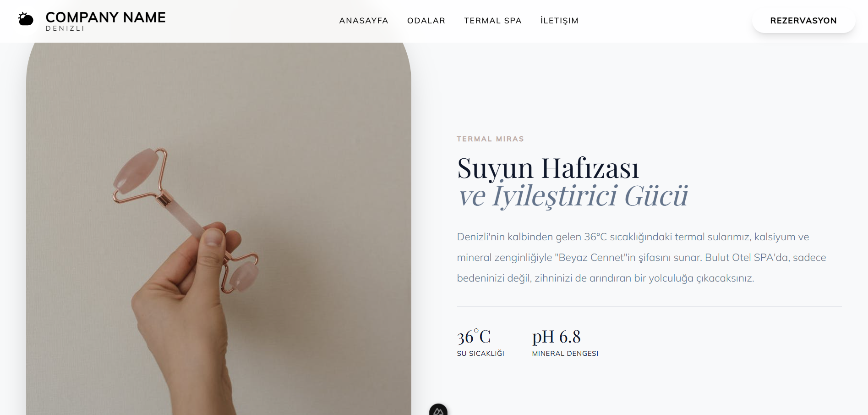Click the pH 6.8 statistic
Screen dimensions: 868x415
556,337
